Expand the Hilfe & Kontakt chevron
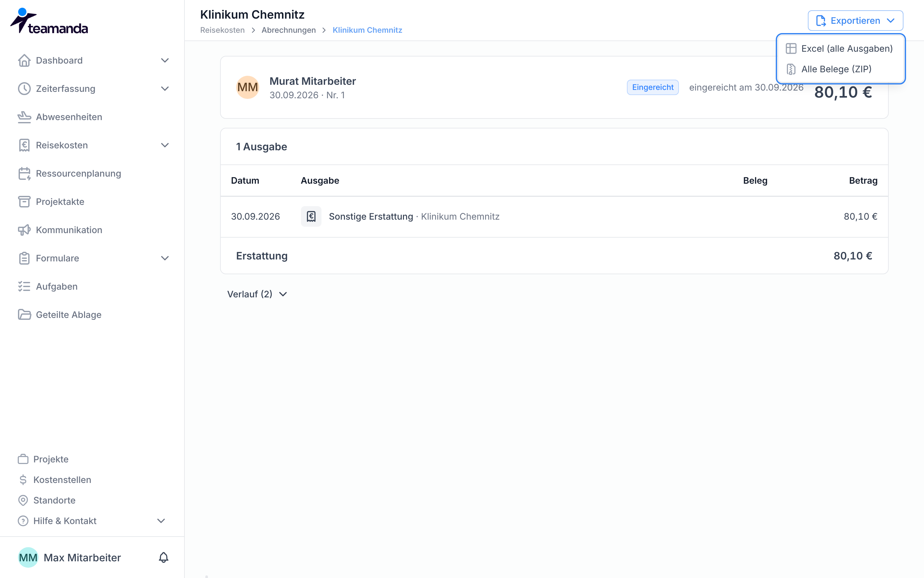Viewport: 924px width, 578px height. [x=161, y=521]
